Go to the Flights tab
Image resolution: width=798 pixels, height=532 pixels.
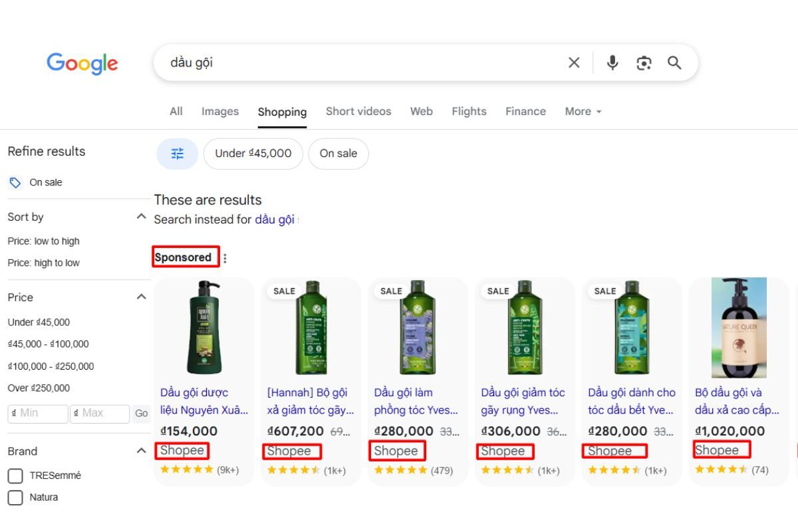469,111
